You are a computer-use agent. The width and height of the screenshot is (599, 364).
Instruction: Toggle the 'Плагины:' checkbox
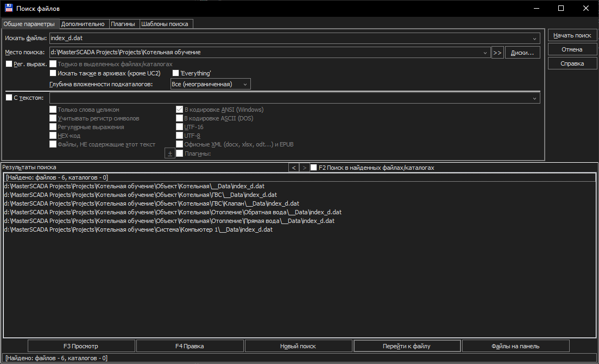point(179,154)
